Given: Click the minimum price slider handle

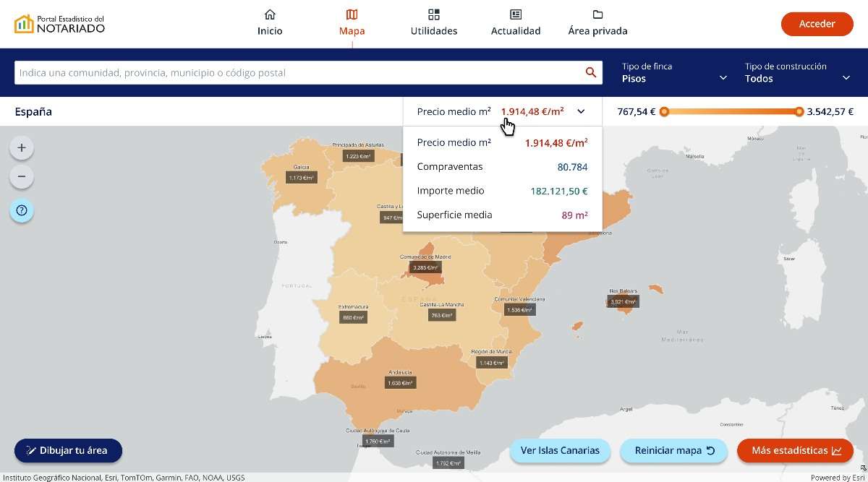Looking at the screenshot, I should (664, 111).
